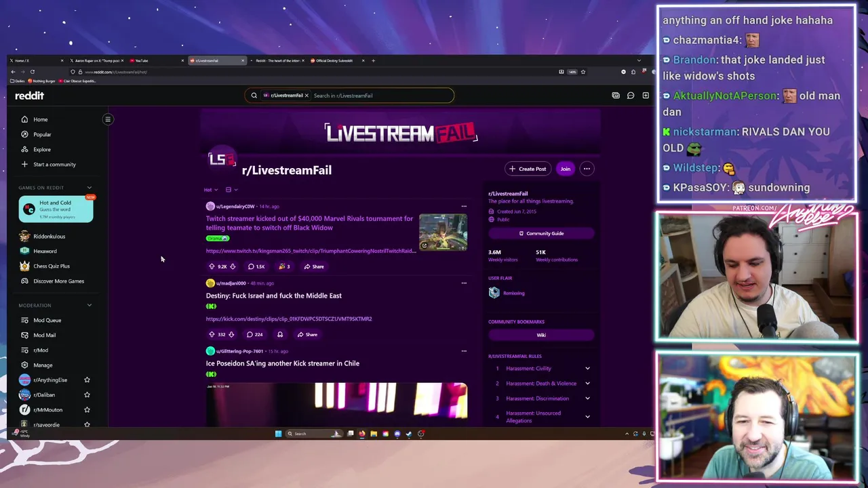This screenshot has height=488, width=868.
Task: Open Marvel Rivals tournament post title
Action: point(309,223)
